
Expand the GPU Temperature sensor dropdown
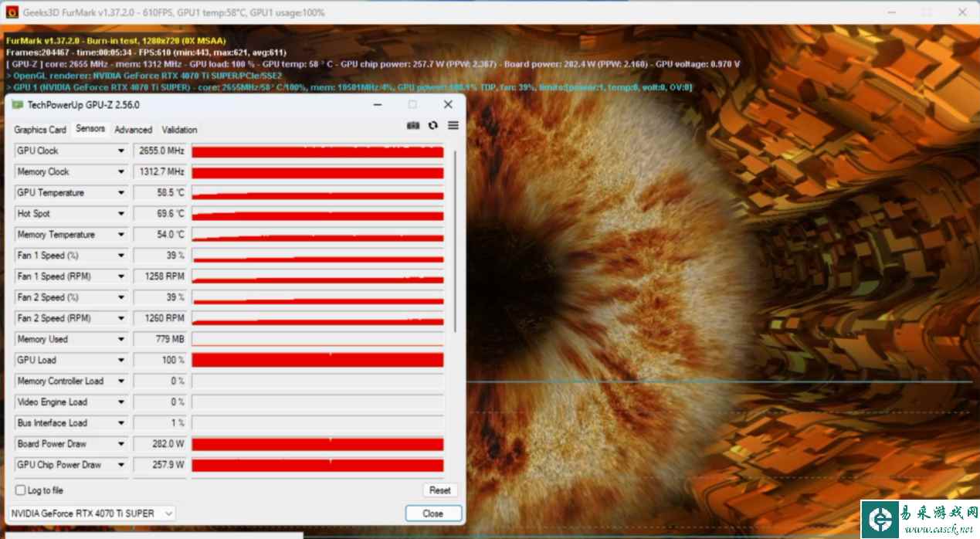[120, 193]
